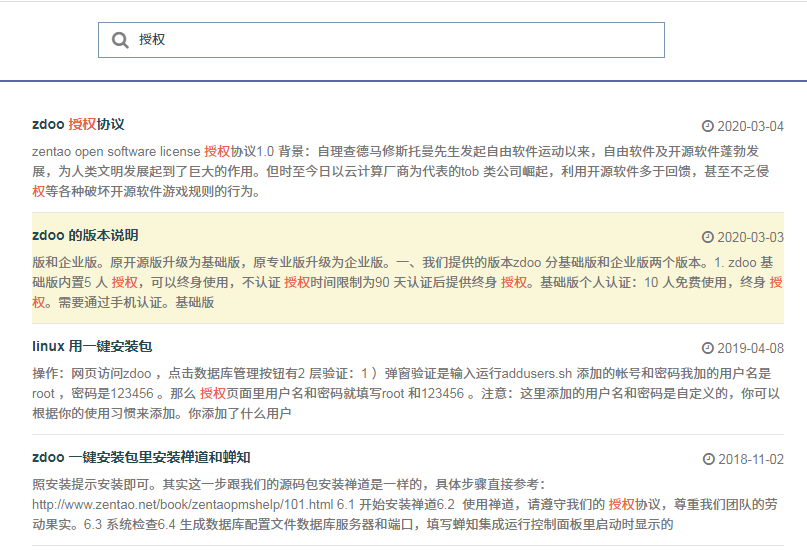Click the zentao.net URL text in the last result
Screen dimensions: 807x556
pyautogui.click(x=183, y=505)
